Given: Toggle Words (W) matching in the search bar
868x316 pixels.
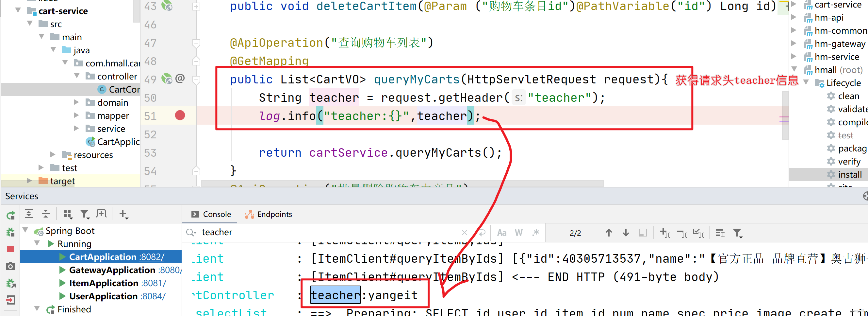Looking at the screenshot, I should [x=518, y=233].
